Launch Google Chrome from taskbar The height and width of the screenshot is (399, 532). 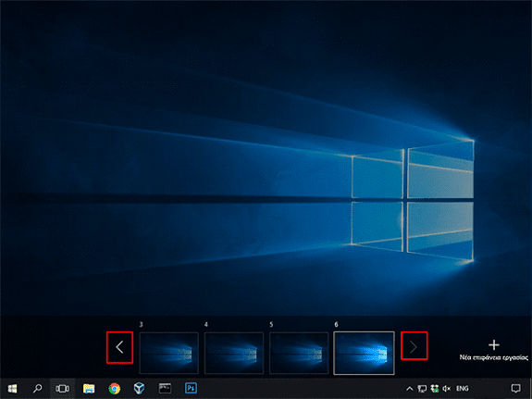(x=115, y=388)
